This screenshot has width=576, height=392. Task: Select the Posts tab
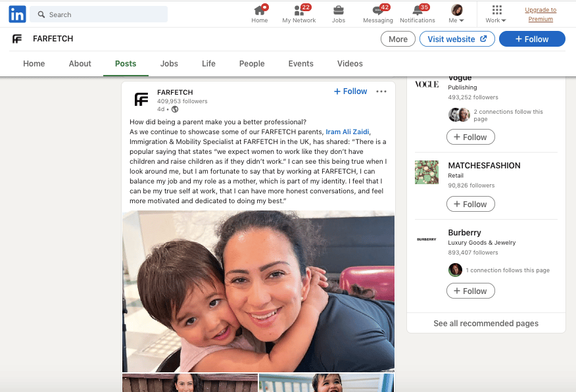coord(126,64)
